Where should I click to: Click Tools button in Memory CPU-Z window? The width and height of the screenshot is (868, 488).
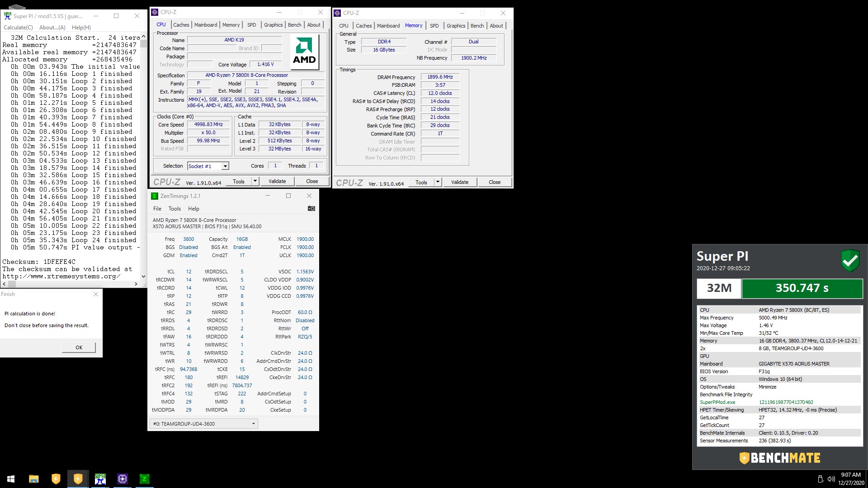pos(421,182)
